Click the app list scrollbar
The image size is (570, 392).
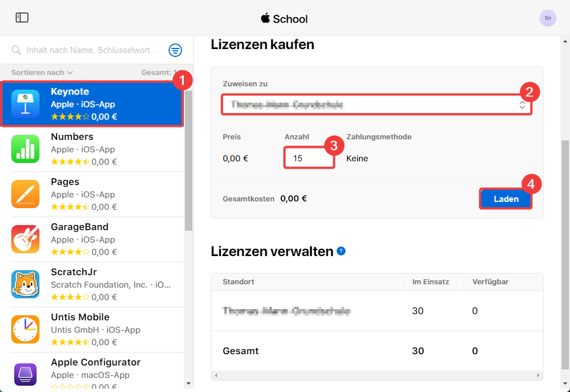tap(188, 161)
